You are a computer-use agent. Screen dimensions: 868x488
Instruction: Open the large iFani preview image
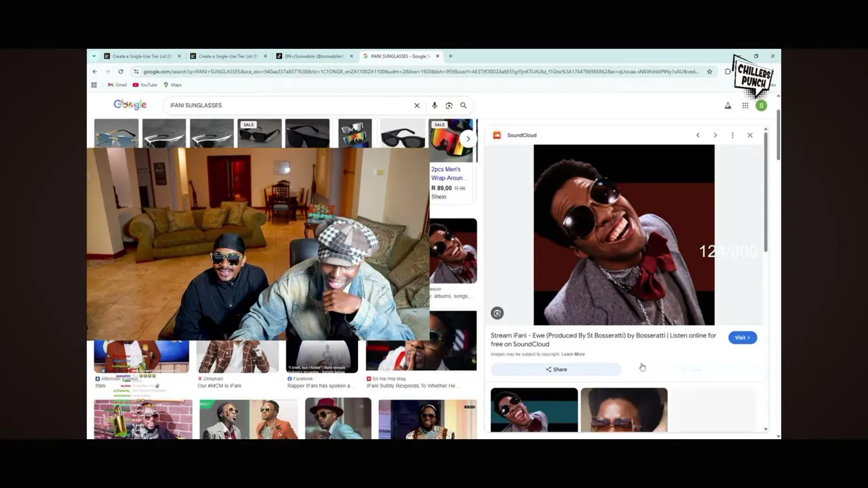[x=624, y=235]
